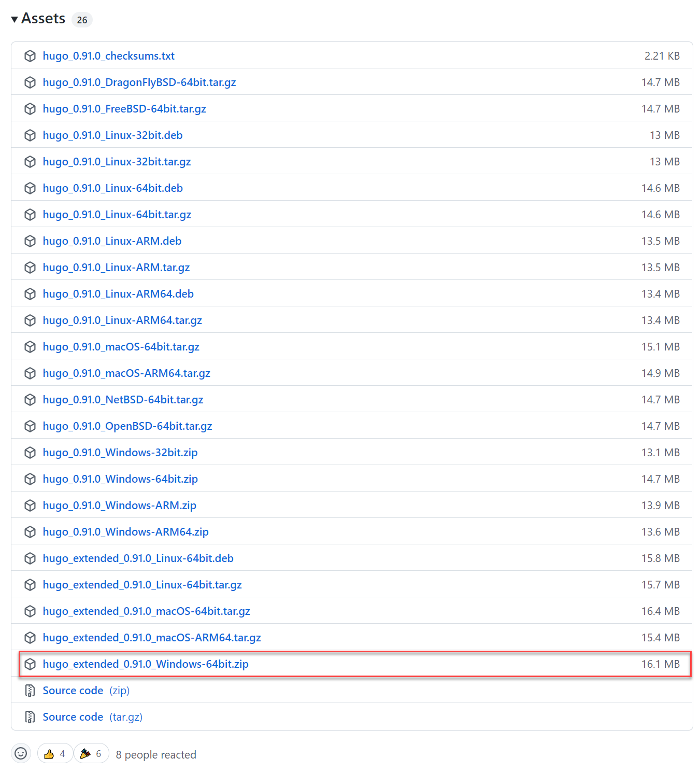Click package icon beside Linux-32bit.deb

pos(30,135)
